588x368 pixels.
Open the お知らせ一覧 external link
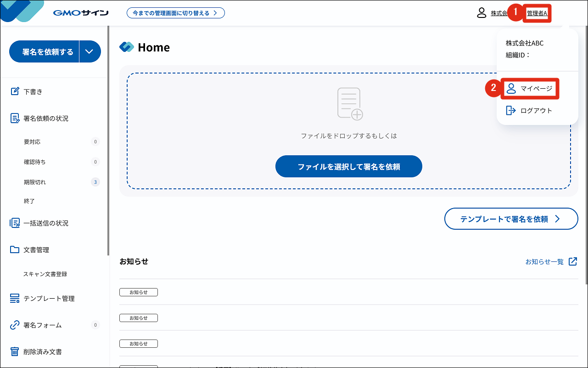(551, 262)
